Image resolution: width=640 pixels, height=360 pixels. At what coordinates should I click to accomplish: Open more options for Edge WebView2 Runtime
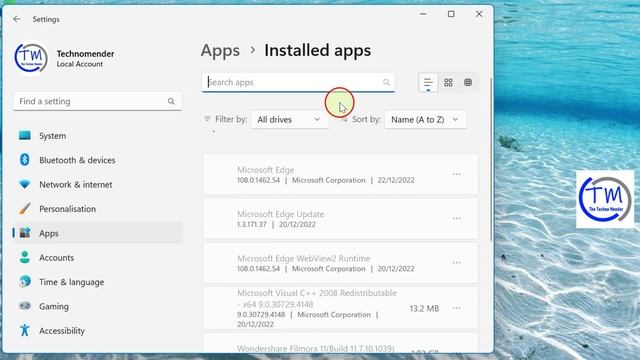[456, 262]
